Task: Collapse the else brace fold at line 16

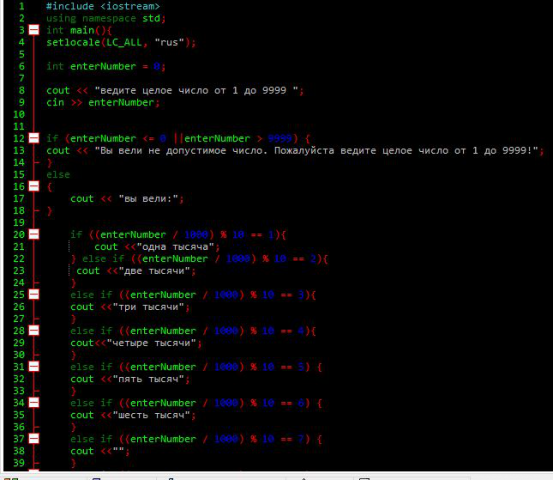Action: click(x=34, y=186)
